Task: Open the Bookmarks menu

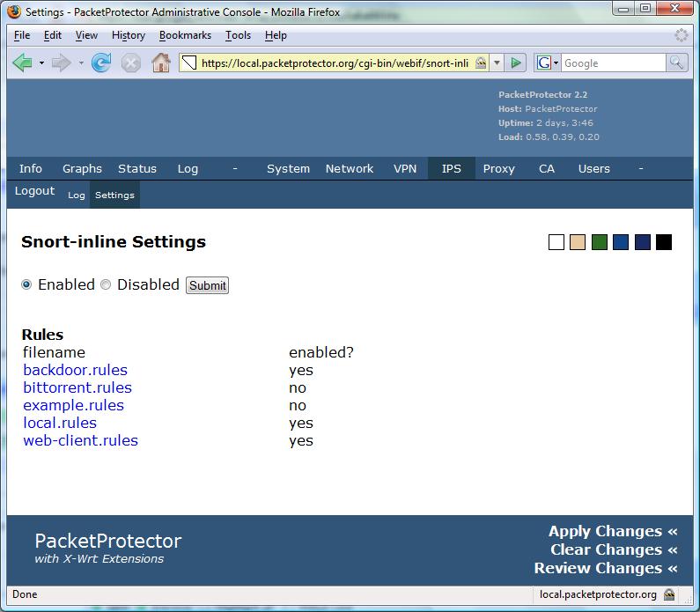Action: tap(185, 35)
